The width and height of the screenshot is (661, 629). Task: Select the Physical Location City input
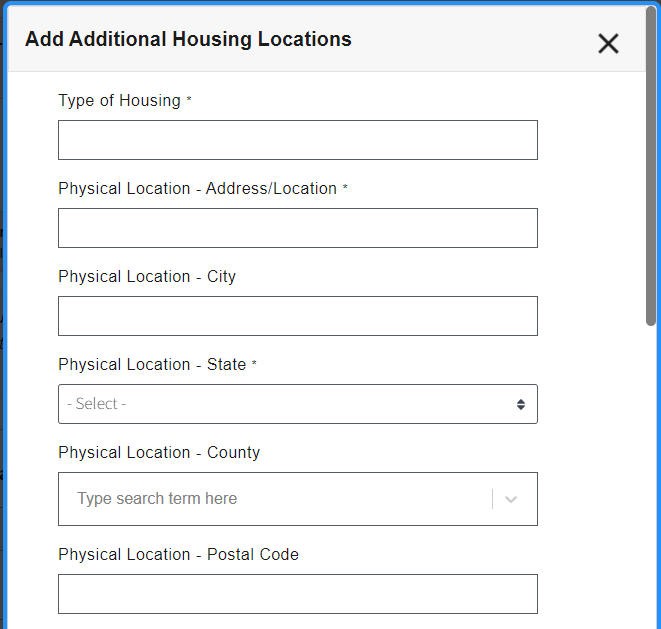[x=297, y=316]
